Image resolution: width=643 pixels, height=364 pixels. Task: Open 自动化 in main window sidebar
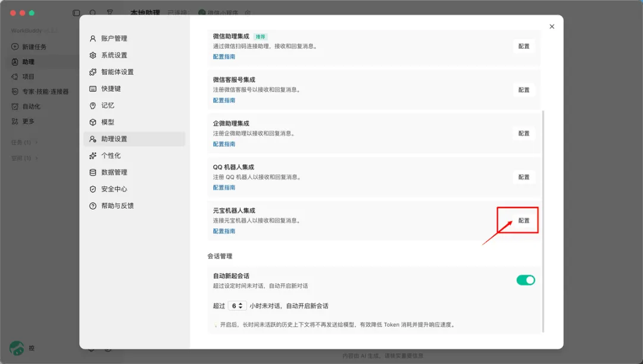(x=26, y=106)
